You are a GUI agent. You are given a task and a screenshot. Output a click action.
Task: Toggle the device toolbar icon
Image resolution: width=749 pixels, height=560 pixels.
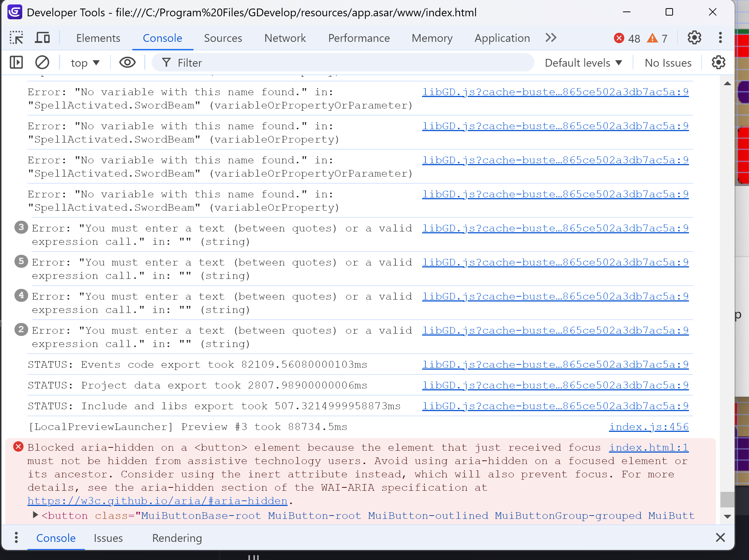pyautogui.click(x=42, y=38)
